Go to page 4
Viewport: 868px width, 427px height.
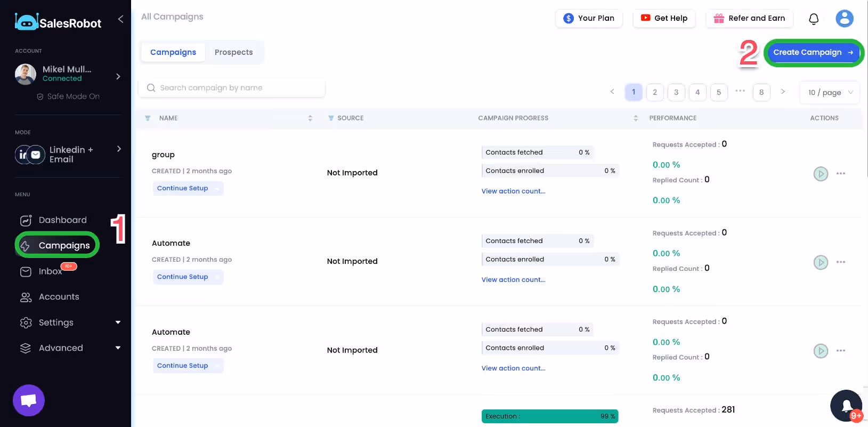697,92
